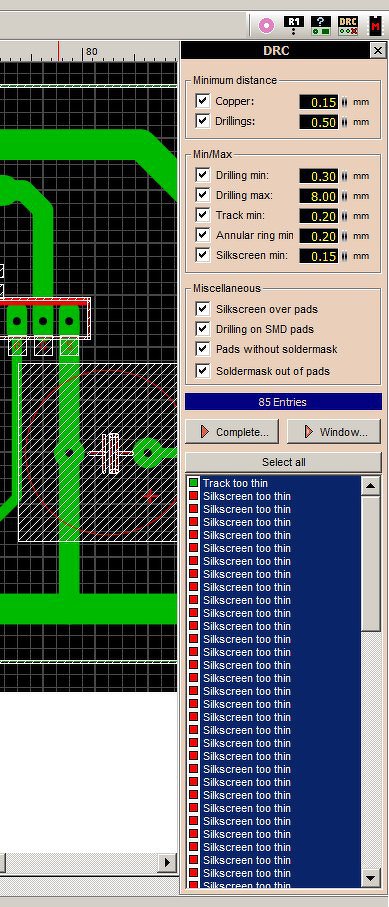Click the error list scroll down arrow

point(370,878)
